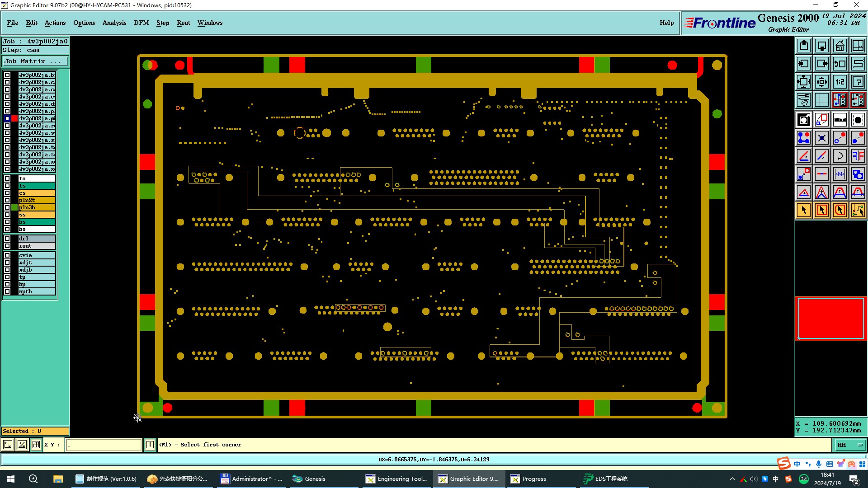Viewport: 868px width, 488px height.
Task: Click the mirror feature tool icon
Action: click(858, 156)
